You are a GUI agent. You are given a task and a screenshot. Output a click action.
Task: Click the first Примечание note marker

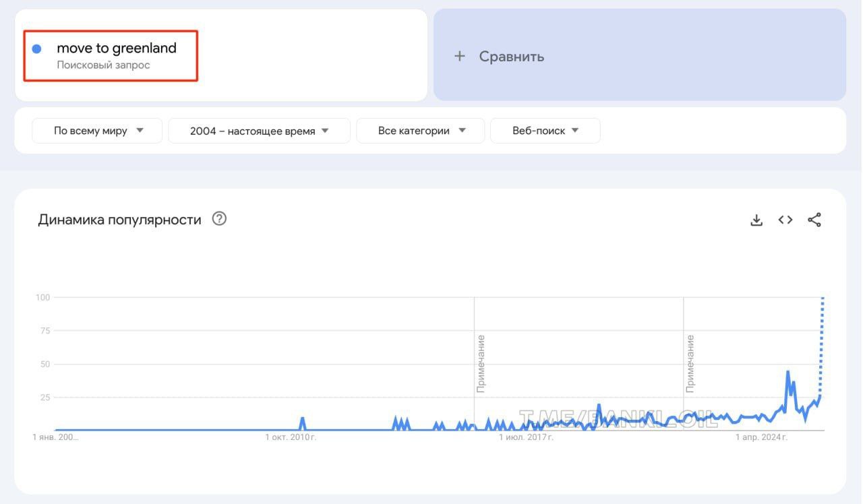tap(481, 363)
